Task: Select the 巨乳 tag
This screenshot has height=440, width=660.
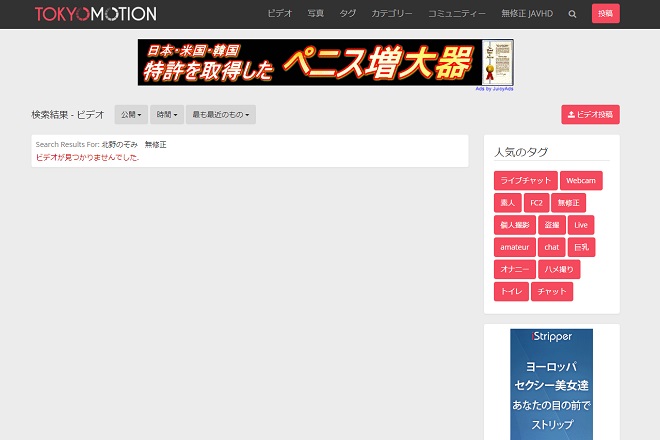Action: click(x=581, y=247)
